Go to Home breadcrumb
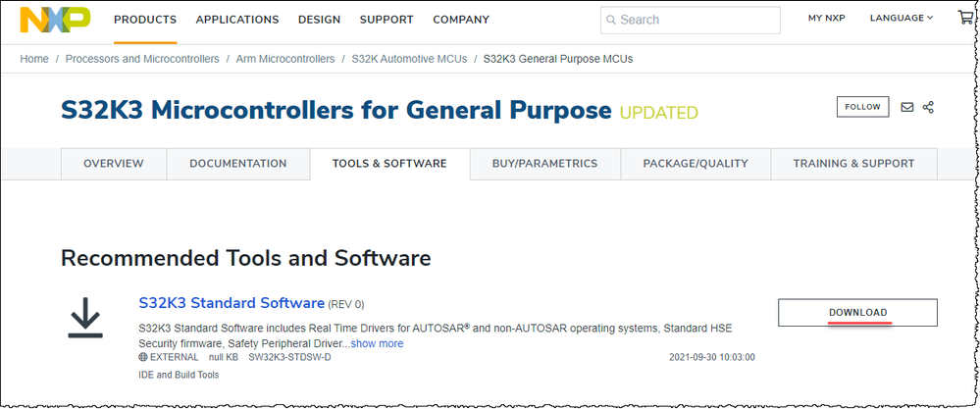Image resolution: width=980 pixels, height=409 pixels. tap(34, 59)
